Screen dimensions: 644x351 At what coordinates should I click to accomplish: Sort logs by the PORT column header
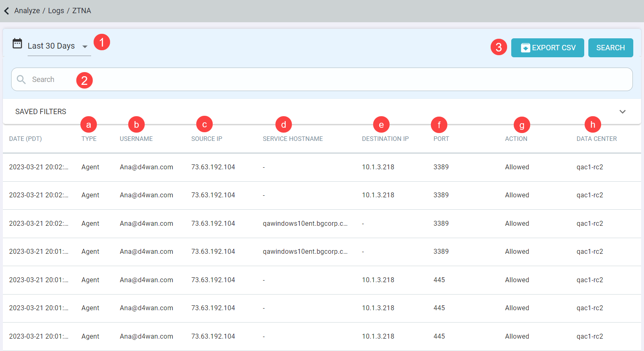tap(441, 139)
